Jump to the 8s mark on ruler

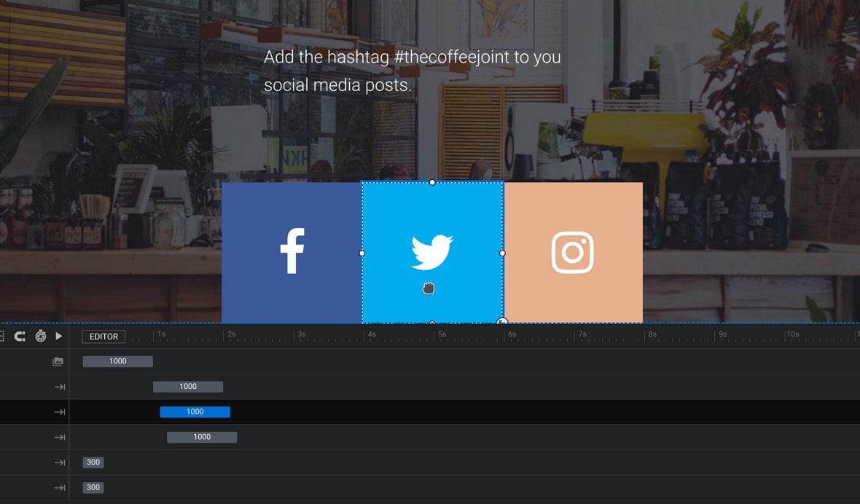click(652, 334)
